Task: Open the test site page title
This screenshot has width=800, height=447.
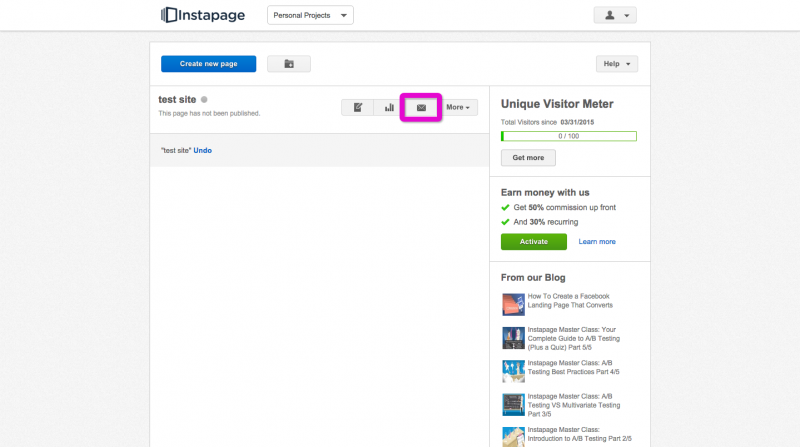Action: 177,100
